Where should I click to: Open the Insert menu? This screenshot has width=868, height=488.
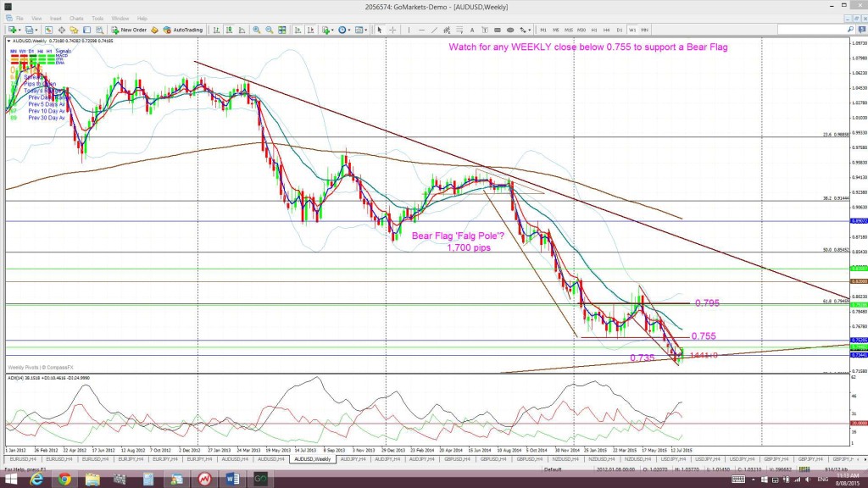(55, 19)
